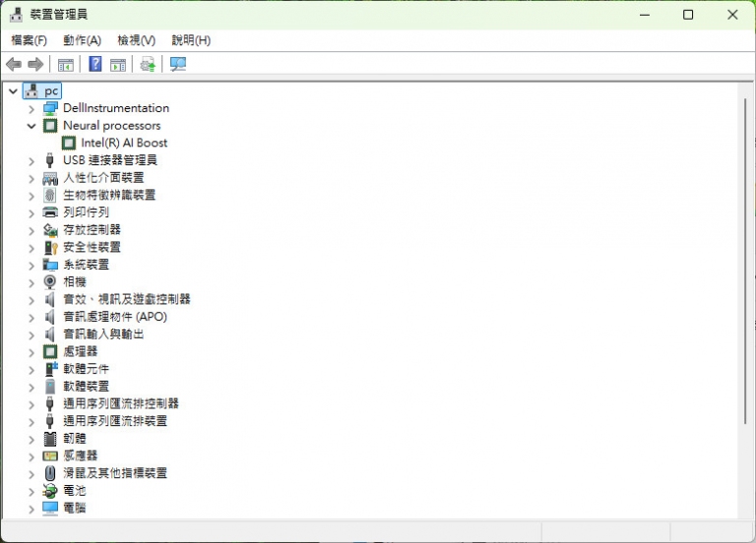Collapse the Neural processors node
The width and height of the screenshot is (756, 543).
point(31,126)
